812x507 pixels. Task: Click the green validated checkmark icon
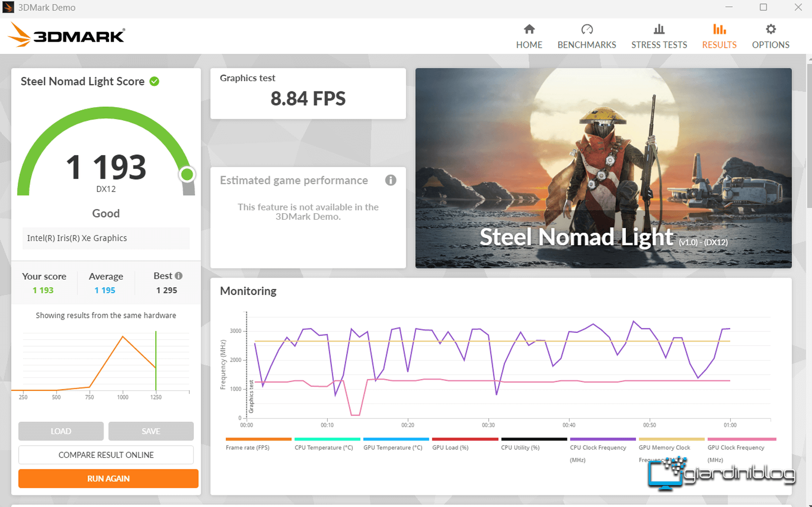point(154,81)
